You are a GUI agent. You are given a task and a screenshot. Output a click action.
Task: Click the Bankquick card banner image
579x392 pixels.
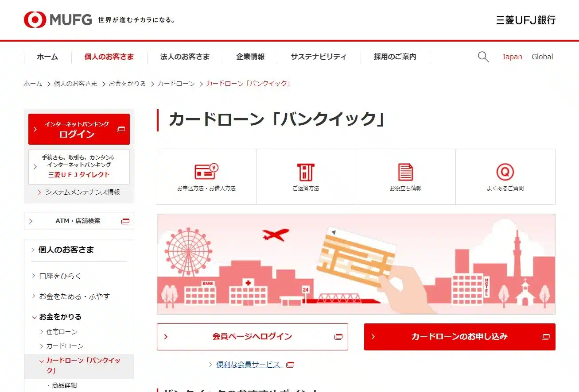point(356,264)
